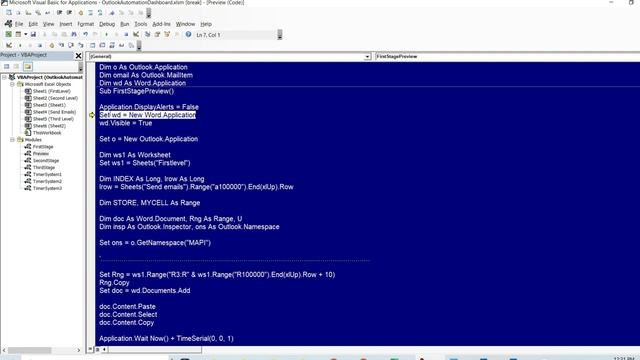
Task: Open the Insert UserForm dropdown arrow
Action: [25, 35]
